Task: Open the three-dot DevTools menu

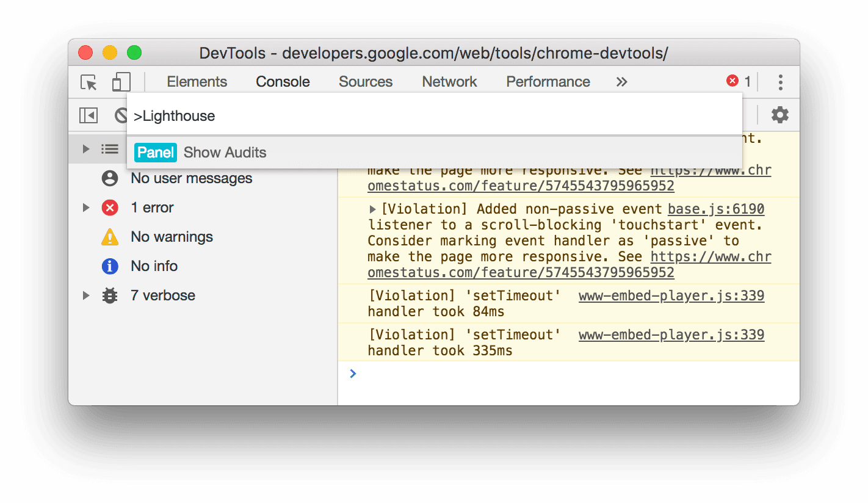Action: point(780,81)
